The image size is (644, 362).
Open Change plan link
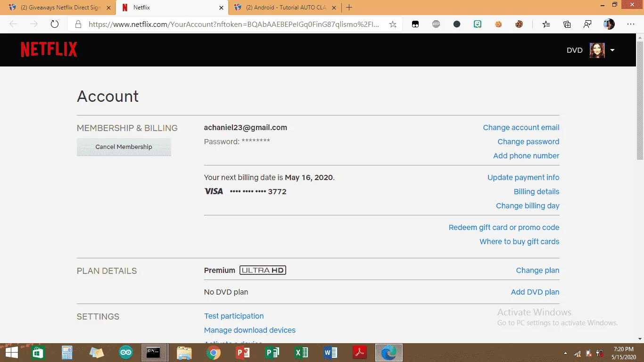537,270
